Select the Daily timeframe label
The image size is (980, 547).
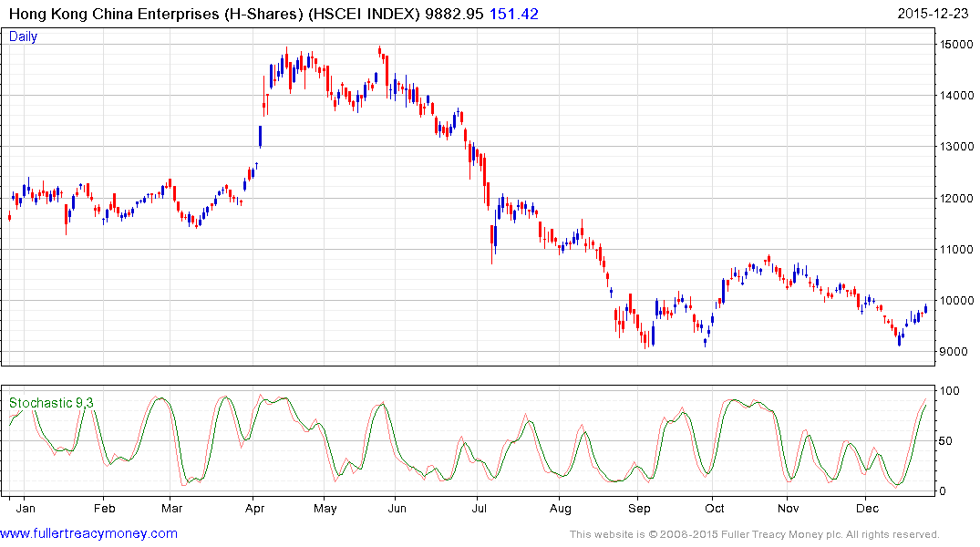[x=24, y=37]
